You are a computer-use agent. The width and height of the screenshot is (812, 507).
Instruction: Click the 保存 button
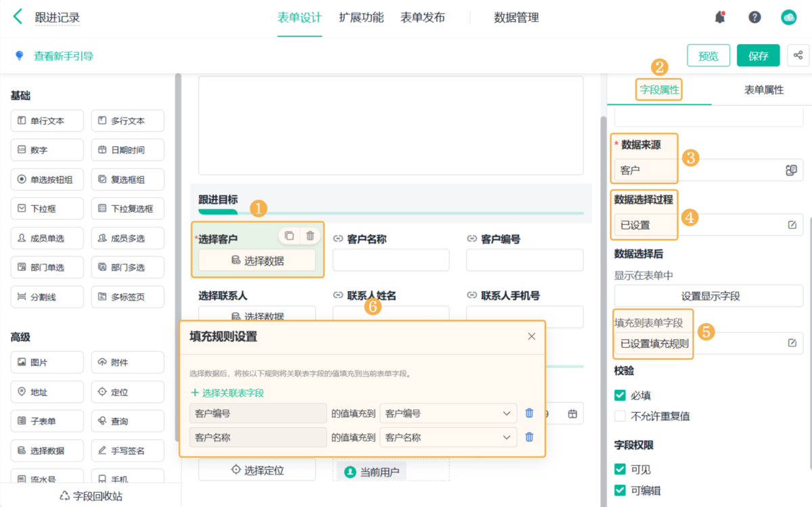(x=758, y=56)
